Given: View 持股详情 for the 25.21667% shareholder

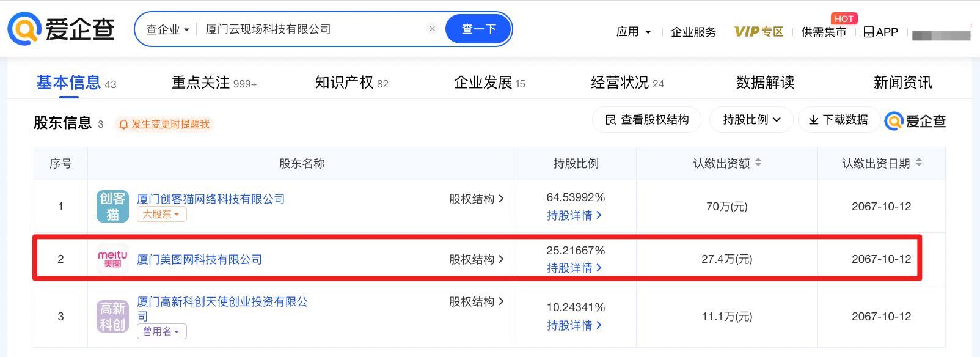Looking at the screenshot, I should point(574,268).
